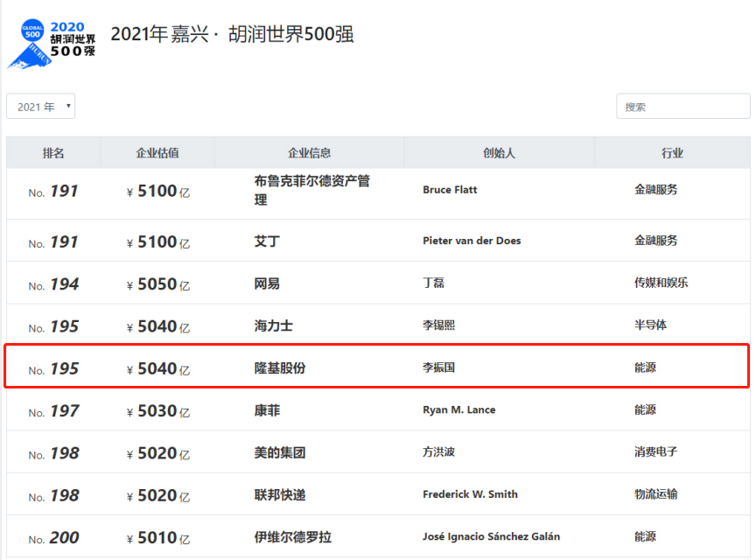Image resolution: width=756 pixels, height=560 pixels.
Task: Click the 伊维尔德罗拉 company name
Action: coord(293,537)
